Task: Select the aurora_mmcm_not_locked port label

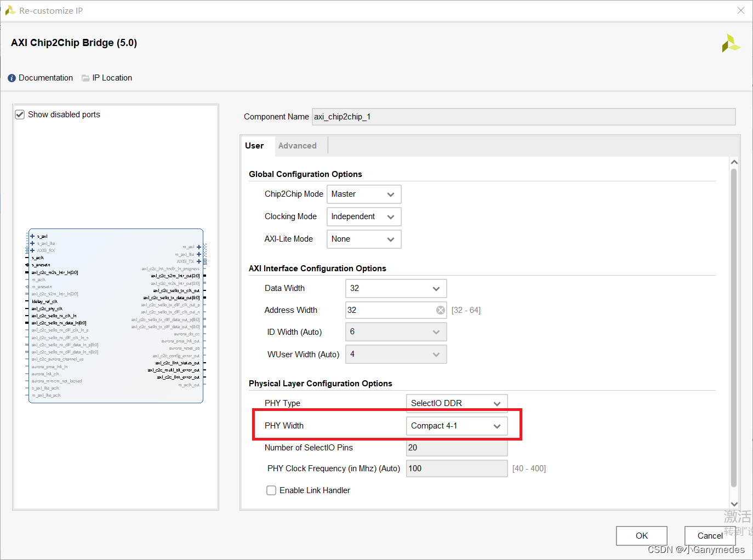Action: click(x=57, y=381)
